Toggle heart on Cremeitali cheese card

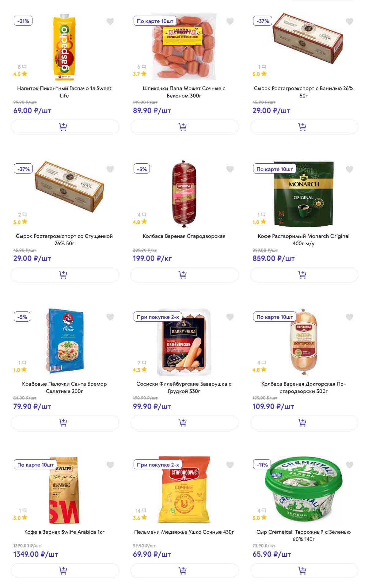pyautogui.click(x=349, y=465)
